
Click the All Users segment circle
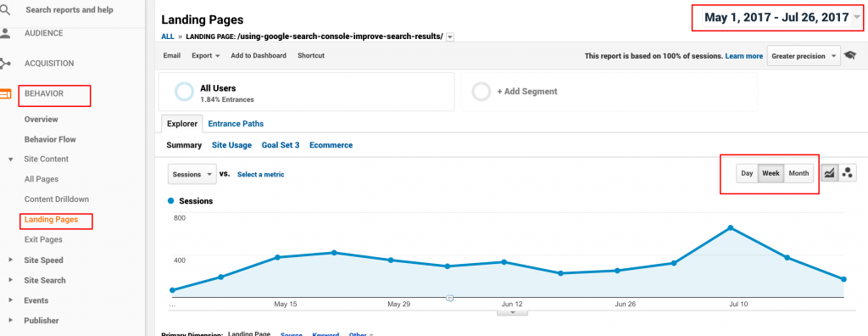point(184,92)
